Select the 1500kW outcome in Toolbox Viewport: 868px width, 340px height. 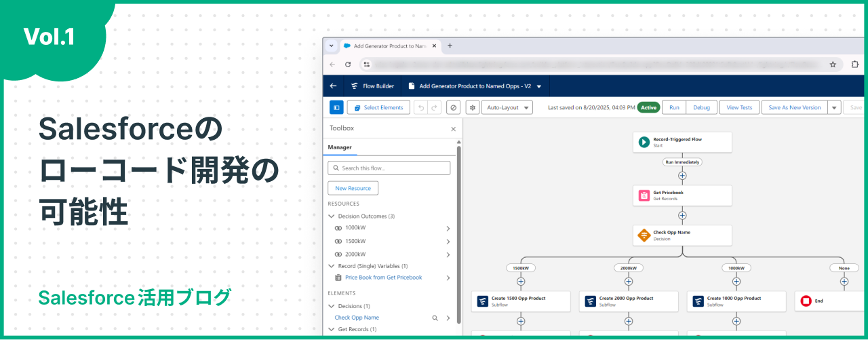(355, 241)
